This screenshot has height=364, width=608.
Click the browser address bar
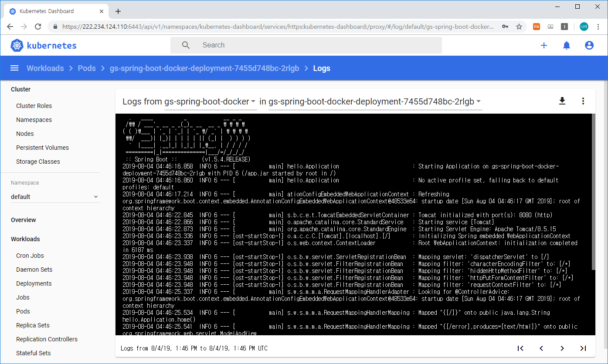pos(279,27)
